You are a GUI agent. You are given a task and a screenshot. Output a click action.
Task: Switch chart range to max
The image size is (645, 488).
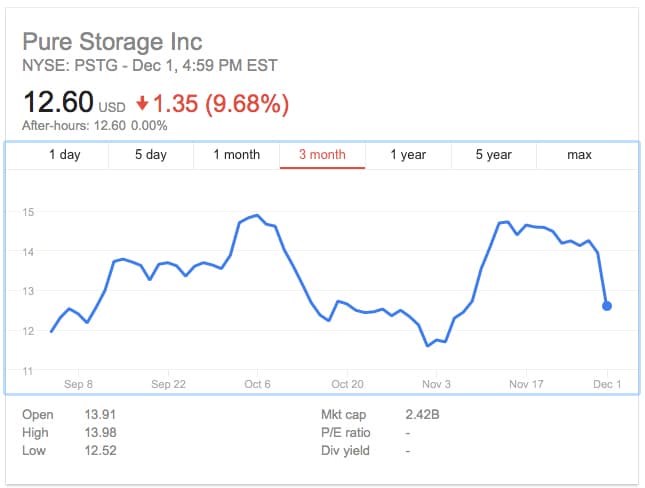coord(579,155)
